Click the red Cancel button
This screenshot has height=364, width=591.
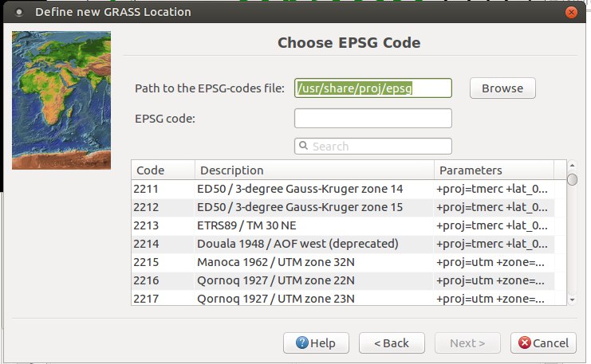point(543,343)
